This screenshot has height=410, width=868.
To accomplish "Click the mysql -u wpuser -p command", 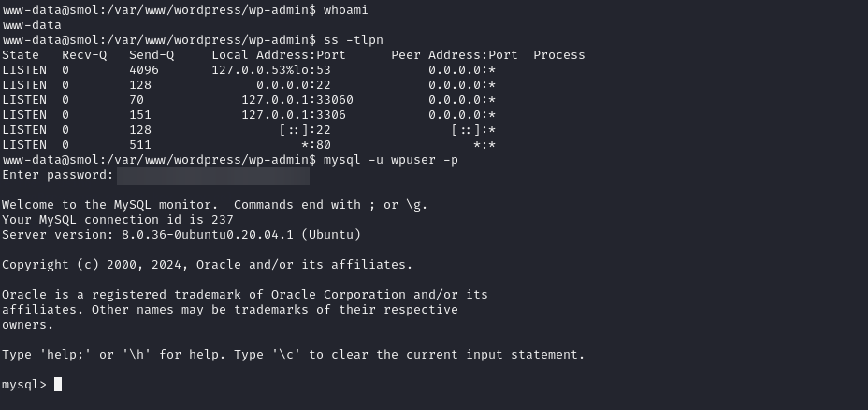I will click(390, 160).
